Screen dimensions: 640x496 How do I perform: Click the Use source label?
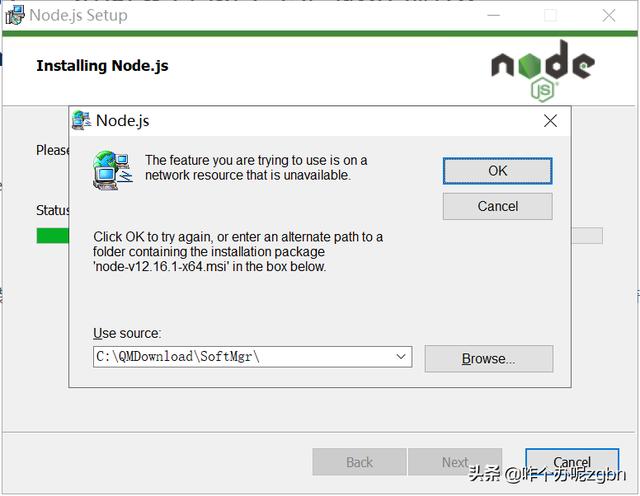(x=127, y=333)
